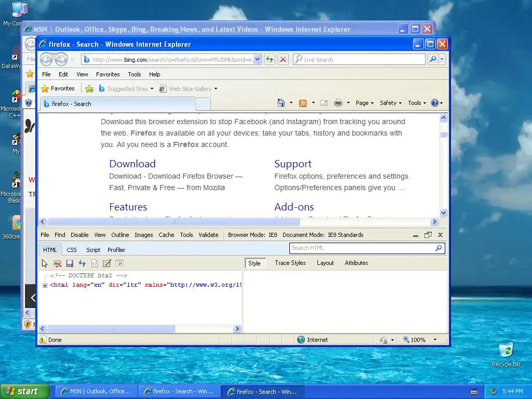Click the Home icon in command bar

pyautogui.click(x=281, y=103)
